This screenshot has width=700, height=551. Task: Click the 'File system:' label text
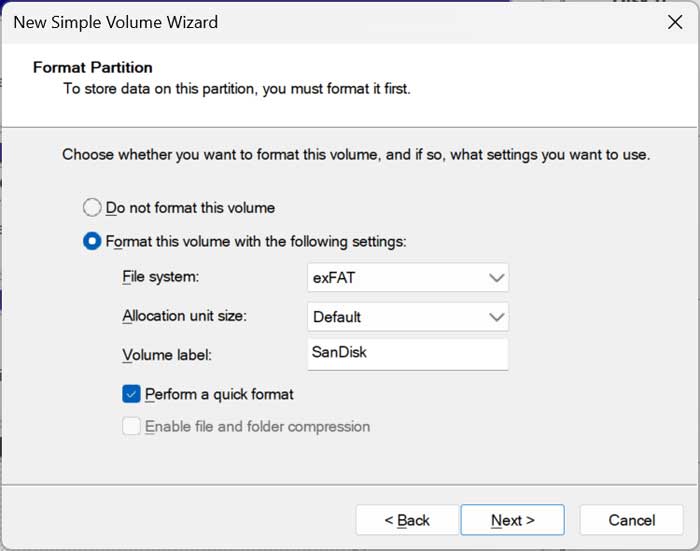coord(161,277)
